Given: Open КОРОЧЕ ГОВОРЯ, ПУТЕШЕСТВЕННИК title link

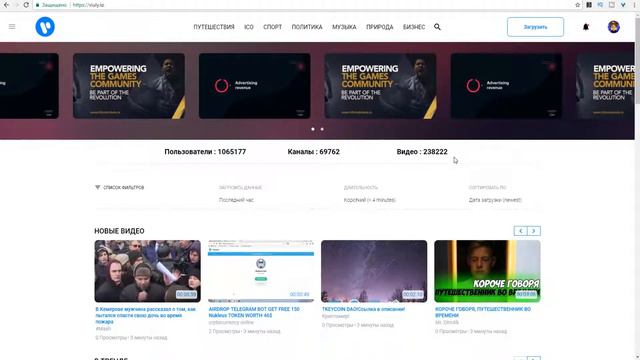Looking at the screenshot, I should click(483, 312).
